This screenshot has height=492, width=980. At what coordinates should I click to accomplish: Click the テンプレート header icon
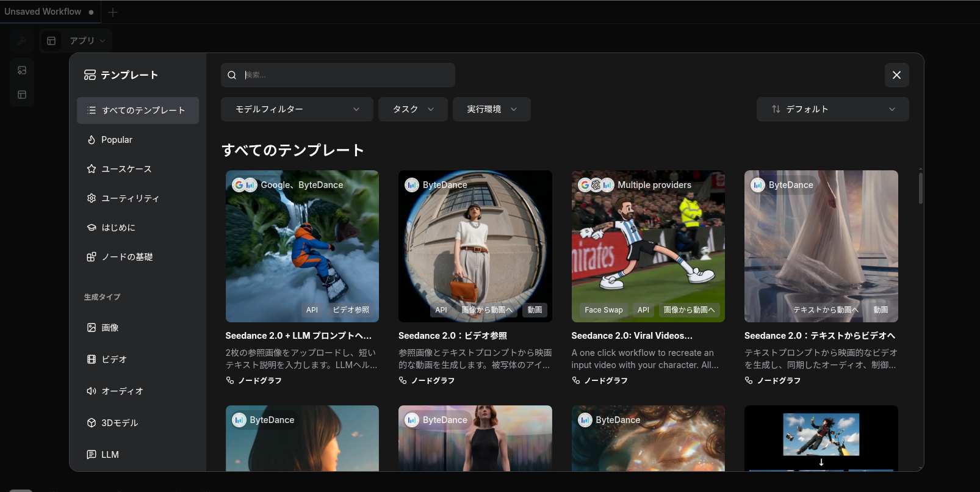coord(90,75)
